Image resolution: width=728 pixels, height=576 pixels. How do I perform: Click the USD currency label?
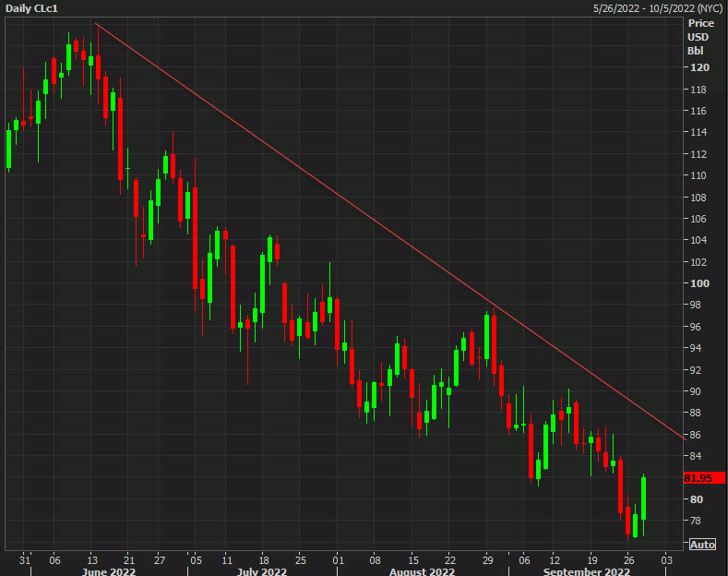point(698,37)
